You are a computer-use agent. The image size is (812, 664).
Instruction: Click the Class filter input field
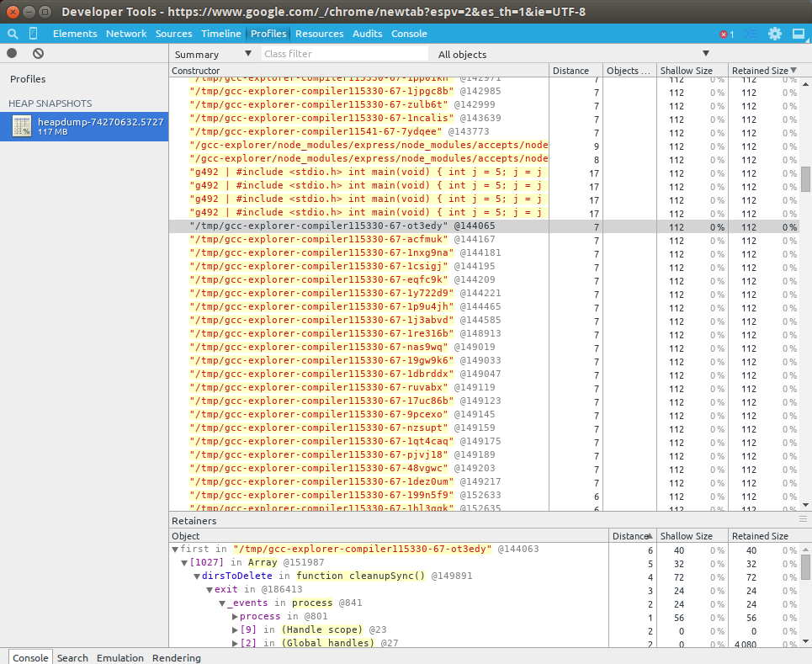pyautogui.click(x=343, y=54)
